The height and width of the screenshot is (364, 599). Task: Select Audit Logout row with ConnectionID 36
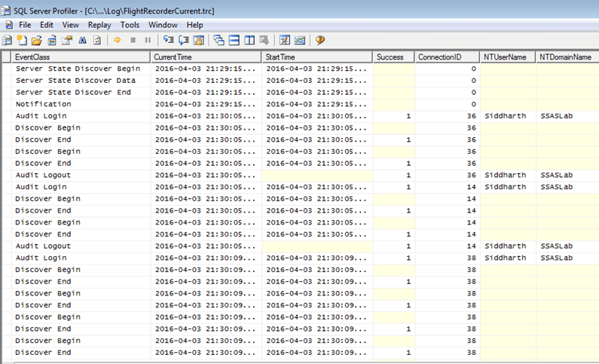click(x=301, y=176)
